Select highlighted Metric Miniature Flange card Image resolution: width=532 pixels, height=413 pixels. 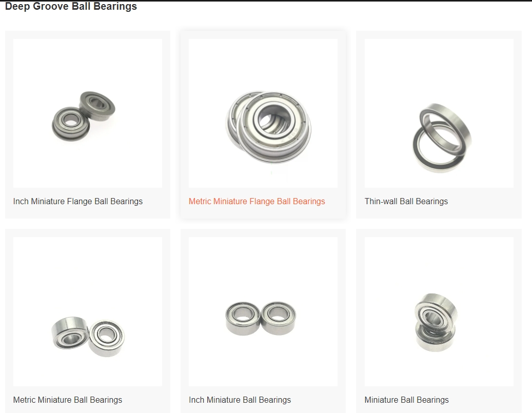click(263, 125)
